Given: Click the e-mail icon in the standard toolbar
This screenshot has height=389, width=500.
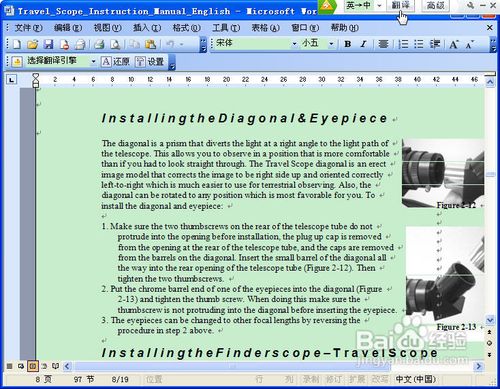Looking at the screenshot, I should click(x=80, y=44).
